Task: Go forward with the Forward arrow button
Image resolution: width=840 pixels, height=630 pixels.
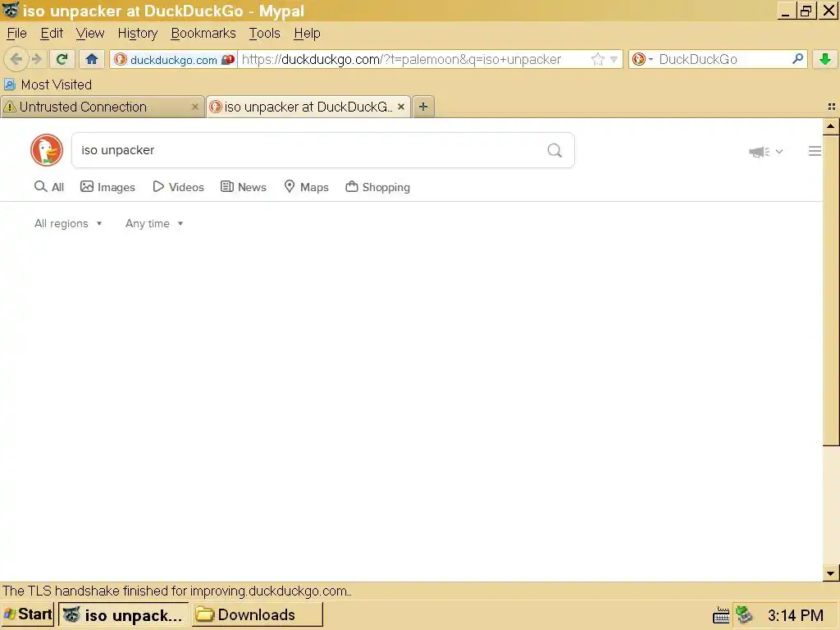Action: click(x=36, y=59)
